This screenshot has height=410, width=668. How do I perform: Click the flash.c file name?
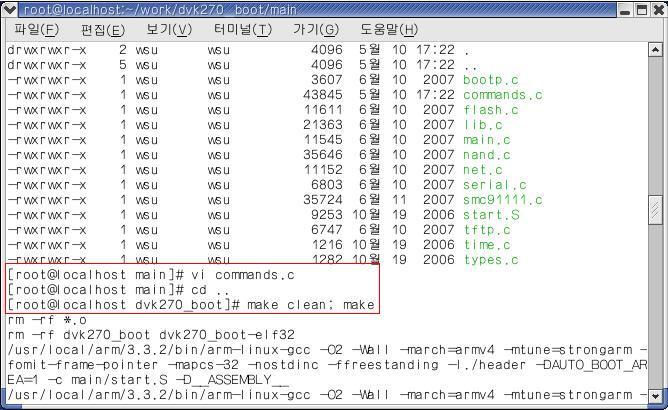point(491,110)
